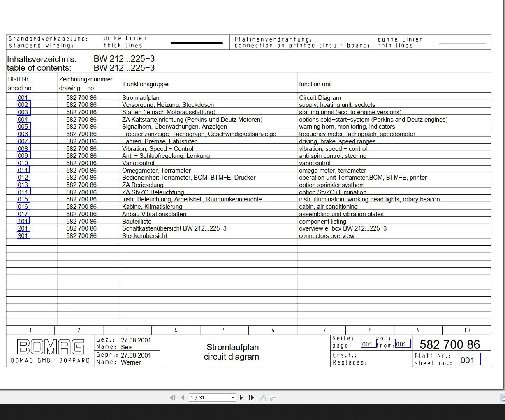Open sheet 012 Bedieneinheit Terrameter link

coord(23,178)
